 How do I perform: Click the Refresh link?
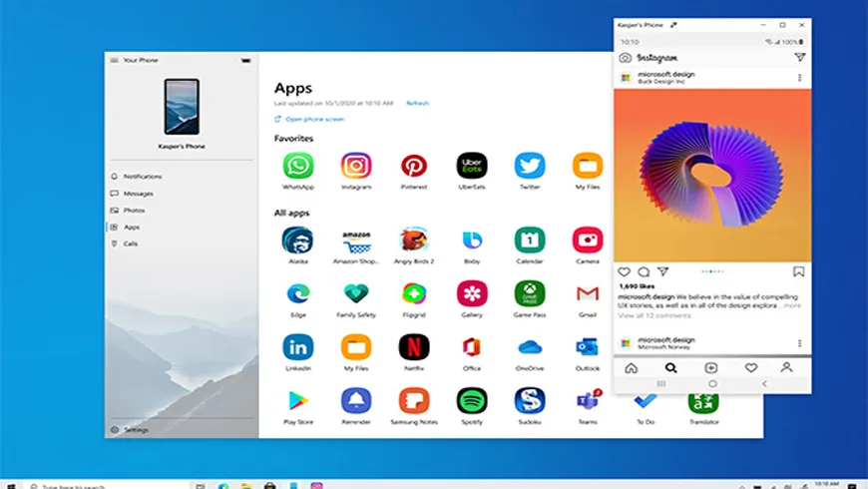[x=417, y=104]
